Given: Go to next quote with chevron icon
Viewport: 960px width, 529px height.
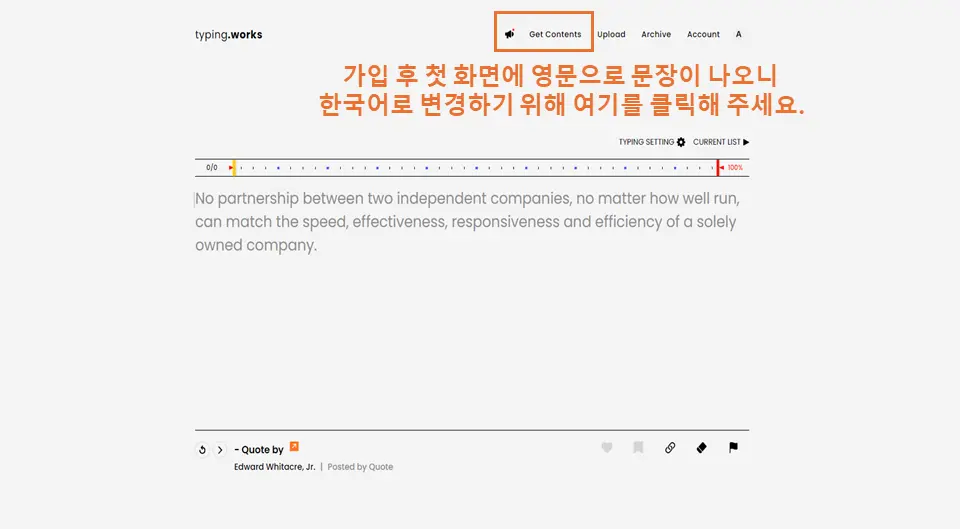Looking at the screenshot, I should [220, 450].
